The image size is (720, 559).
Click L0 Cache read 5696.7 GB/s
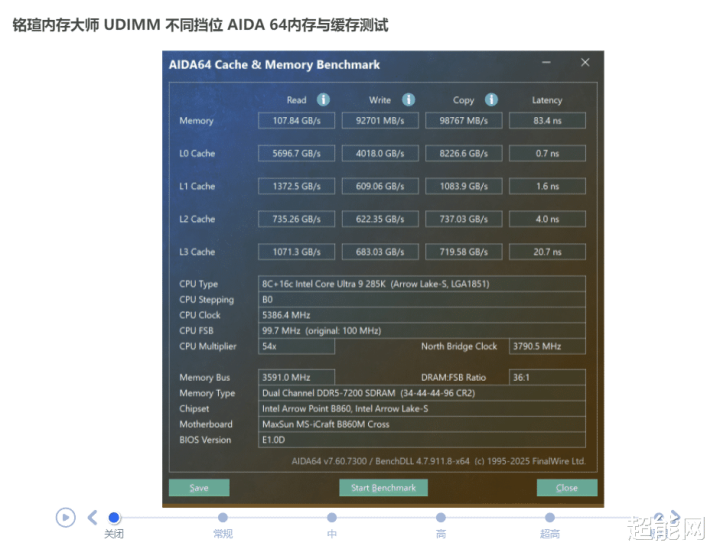[x=296, y=153]
